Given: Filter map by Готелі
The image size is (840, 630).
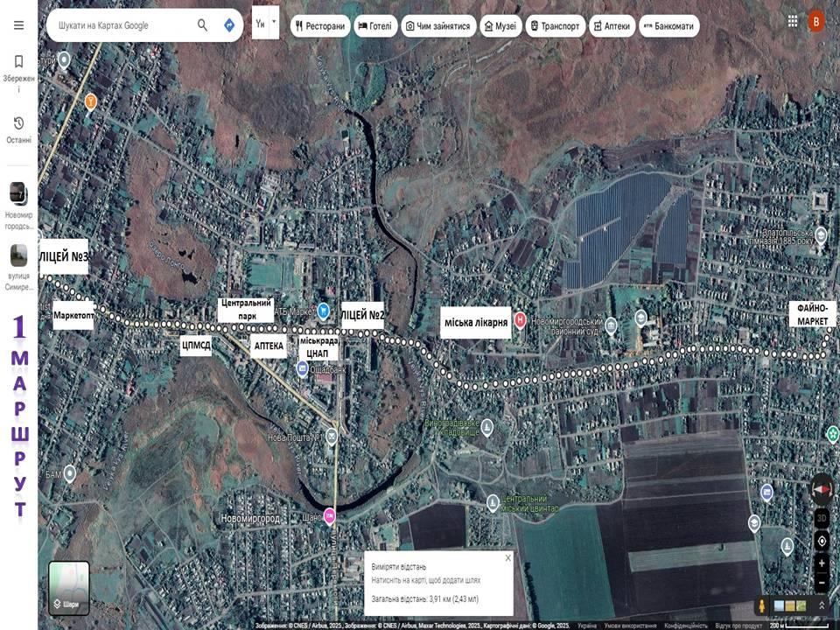Looking at the screenshot, I should (x=375, y=25).
